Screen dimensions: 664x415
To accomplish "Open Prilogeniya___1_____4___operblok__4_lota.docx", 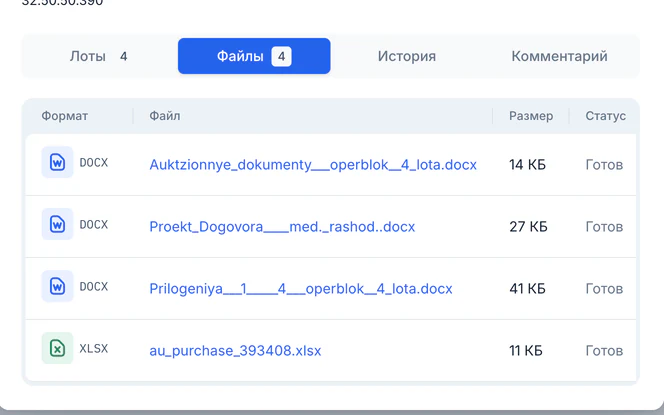I will (x=301, y=289).
